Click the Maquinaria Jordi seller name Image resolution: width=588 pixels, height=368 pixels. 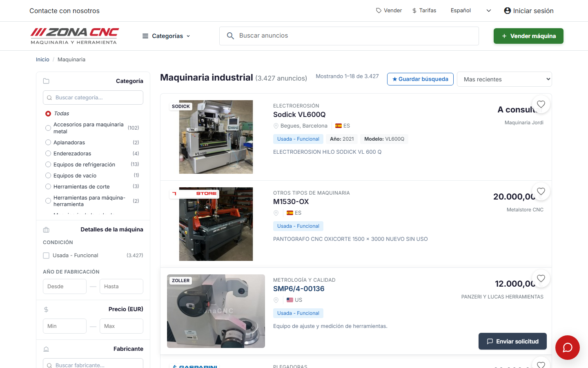[x=524, y=123]
